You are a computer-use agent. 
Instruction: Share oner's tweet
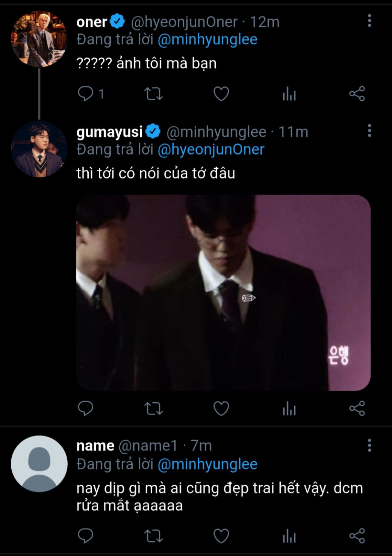point(357,94)
